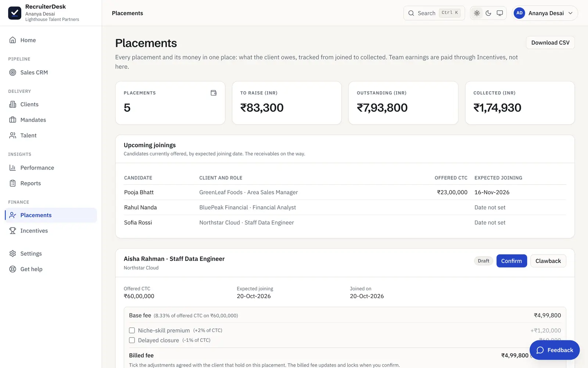Image resolution: width=588 pixels, height=368 pixels.
Task: Click the Performance bar chart icon
Action: click(x=12, y=168)
